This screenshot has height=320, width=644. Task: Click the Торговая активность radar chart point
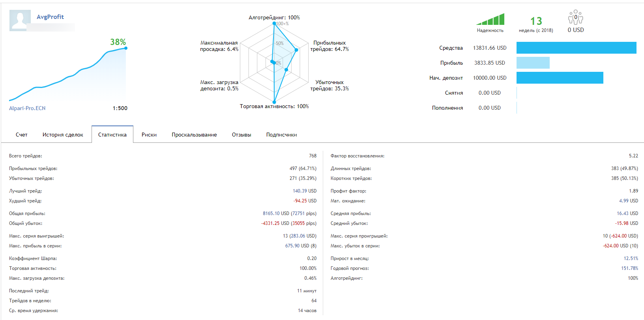274,102
